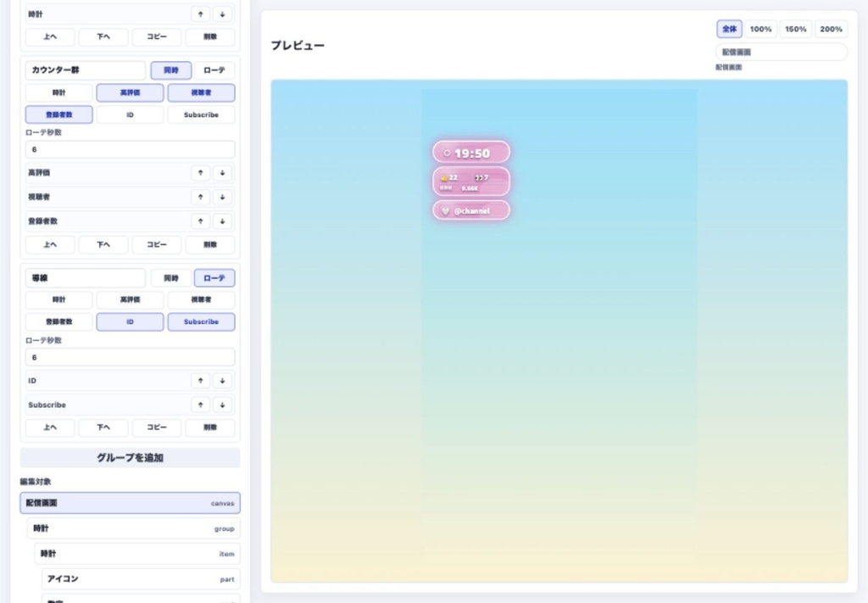Viewport: 868px width, 603px height.
Task: Click 上へ in the 導線 group
Action: point(50,427)
